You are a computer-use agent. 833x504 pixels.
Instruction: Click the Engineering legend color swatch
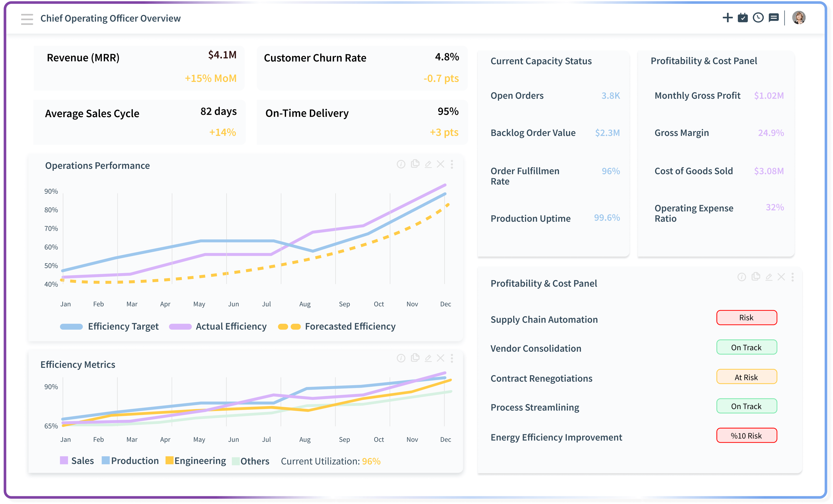169,460
